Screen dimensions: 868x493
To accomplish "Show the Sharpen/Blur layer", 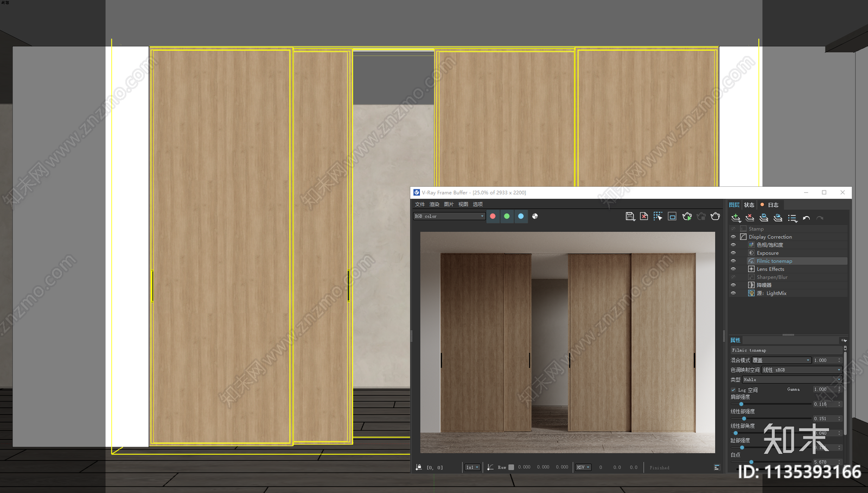I will pos(733,277).
